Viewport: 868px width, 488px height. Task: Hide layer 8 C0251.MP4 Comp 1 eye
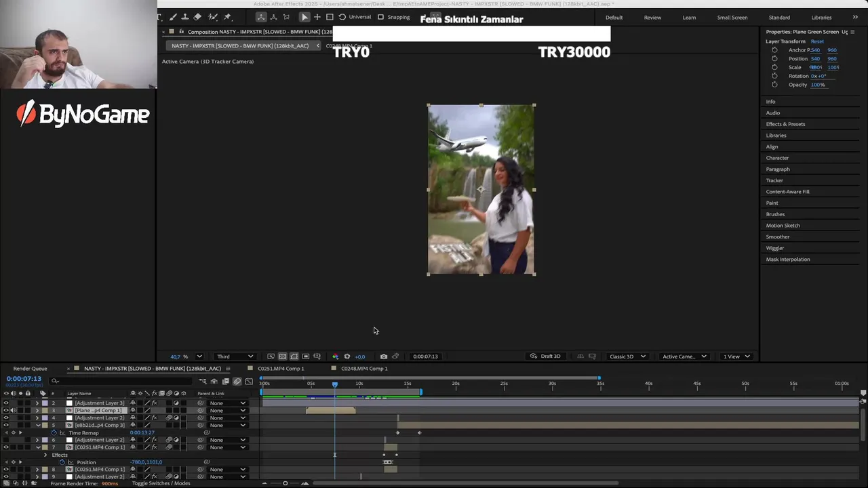click(6, 469)
